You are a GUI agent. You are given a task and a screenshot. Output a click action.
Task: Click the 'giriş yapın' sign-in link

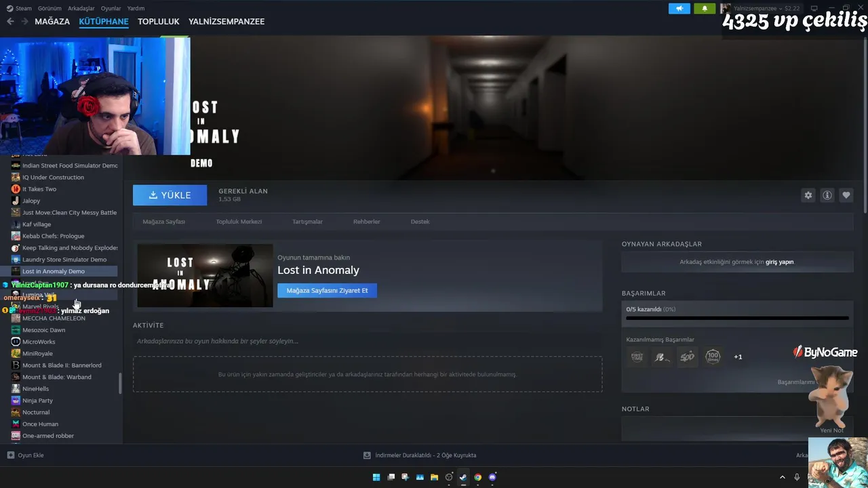(x=780, y=262)
